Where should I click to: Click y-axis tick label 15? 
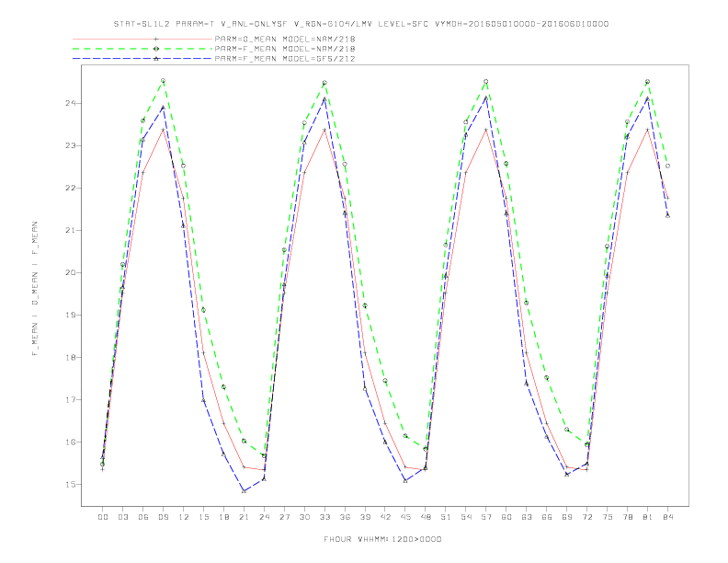pos(70,485)
